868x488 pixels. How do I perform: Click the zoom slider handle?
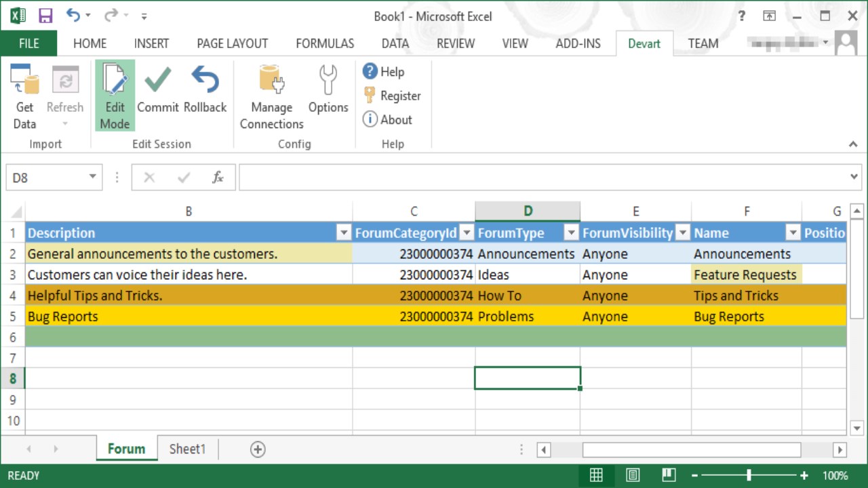749,475
